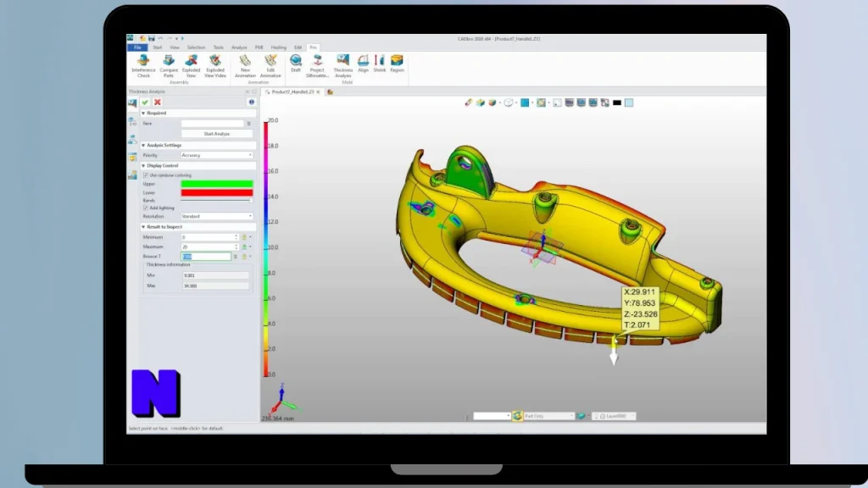The height and width of the screenshot is (488, 868).
Task: Click the first icon in left panel sidebar
Action: [133, 103]
